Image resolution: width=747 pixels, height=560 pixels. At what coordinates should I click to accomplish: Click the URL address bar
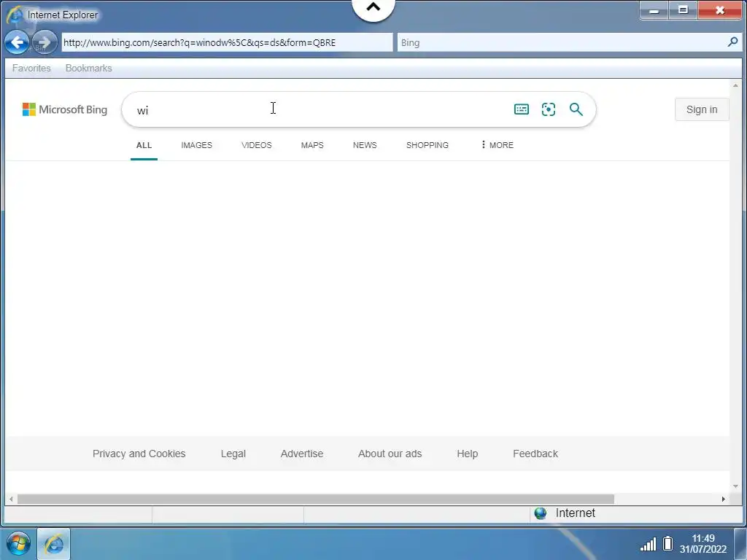(x=227, y=42)
